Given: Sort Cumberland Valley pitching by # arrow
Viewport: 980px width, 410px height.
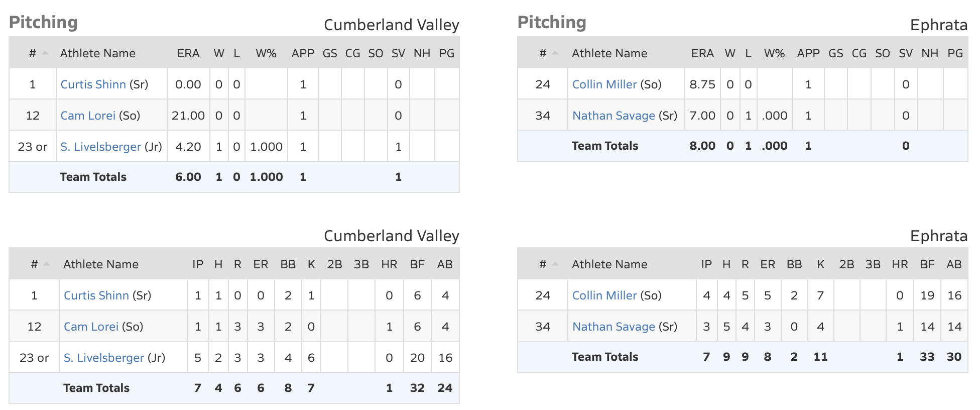Looking at the screenshot, I should click(x=45, y=53).
